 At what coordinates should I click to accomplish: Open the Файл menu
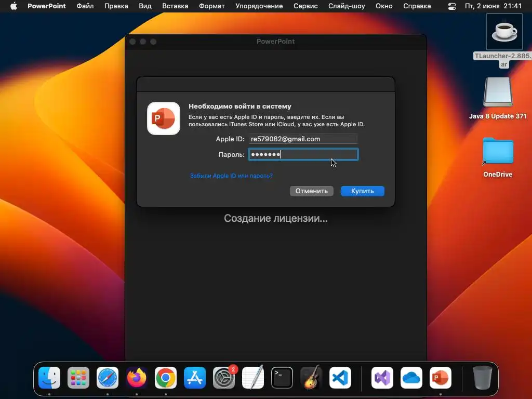[85, 6]
